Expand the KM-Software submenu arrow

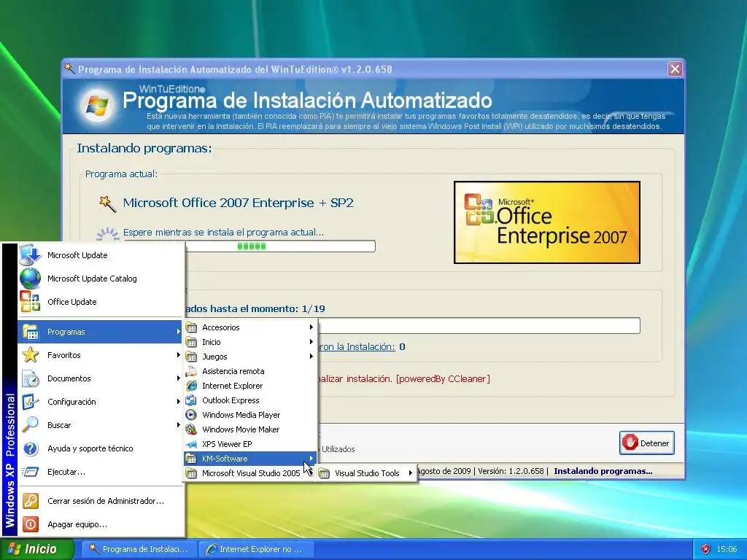click(x=311, y=458)
